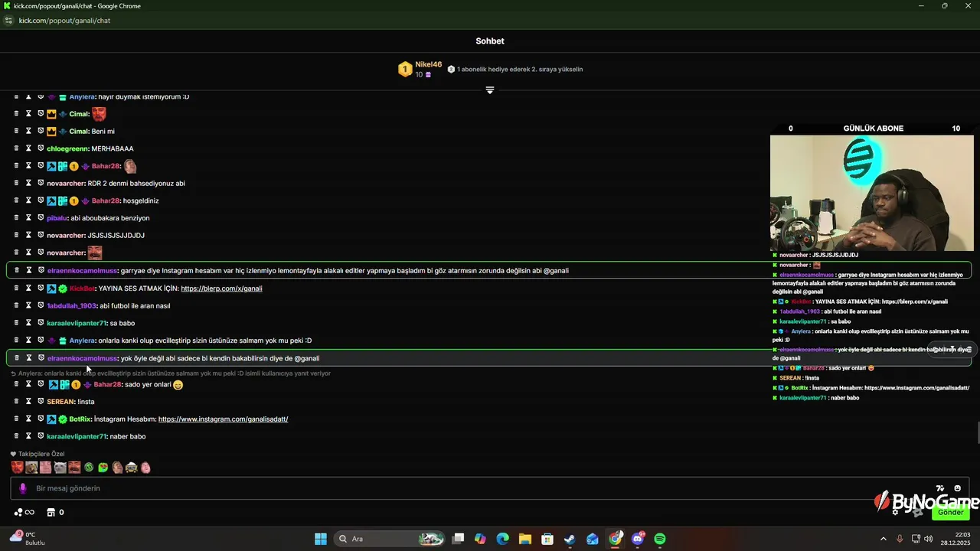The width and height of the screenshot is (980, 551).
Task: Click the Gönder send button
Action: coord(951,513)
